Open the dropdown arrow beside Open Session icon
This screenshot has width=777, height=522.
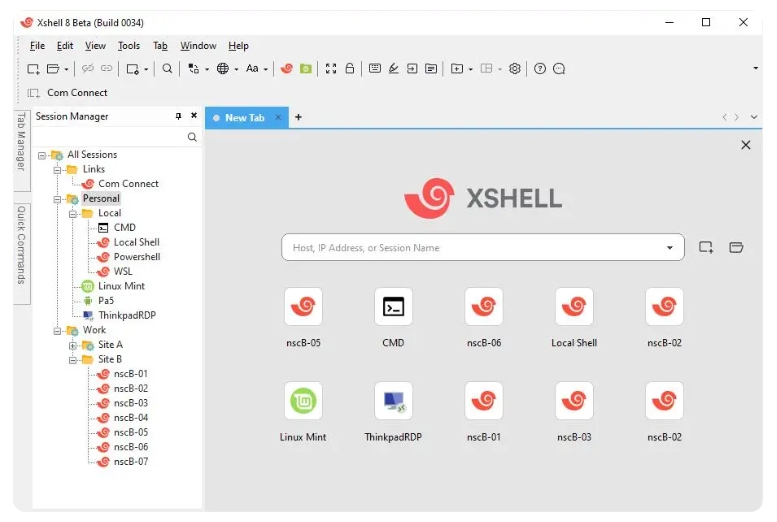(x=66, y=69)
